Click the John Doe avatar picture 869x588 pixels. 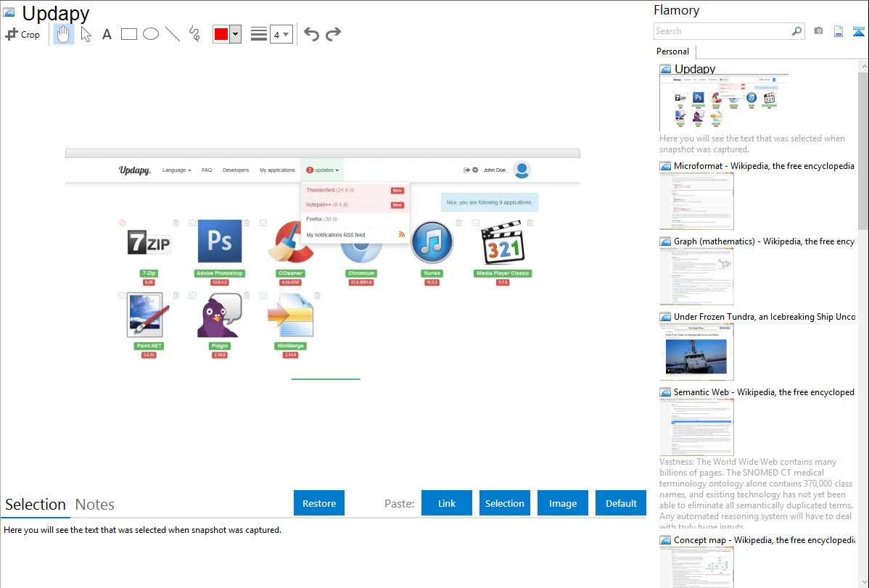click(522, 170)
